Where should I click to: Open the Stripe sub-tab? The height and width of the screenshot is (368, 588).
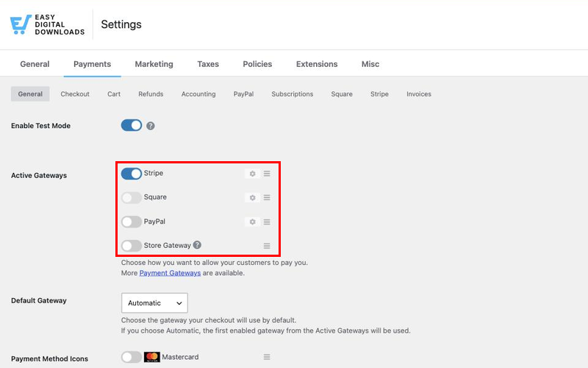[379, 94]
